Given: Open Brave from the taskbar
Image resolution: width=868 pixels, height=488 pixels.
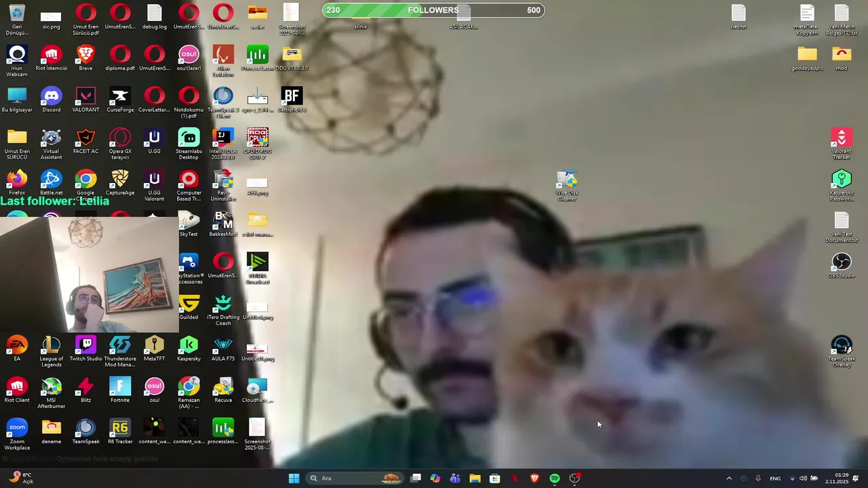Looking at the screenshot, I should 534,479.
